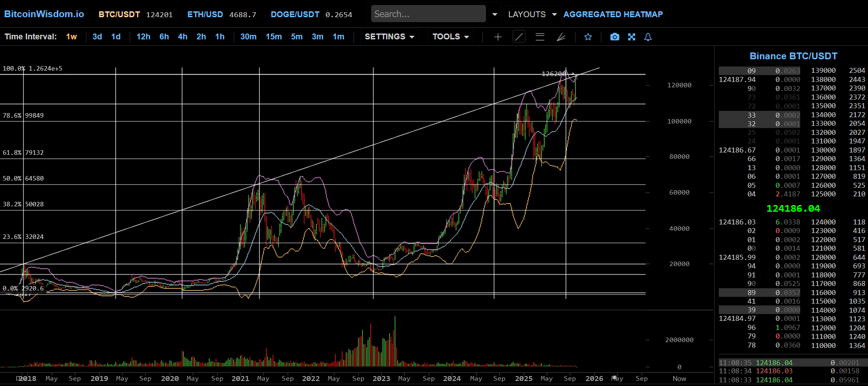The image size is (868, 386).
Task: Open the BTC/USDT ticker
Action: coord(136,14)
